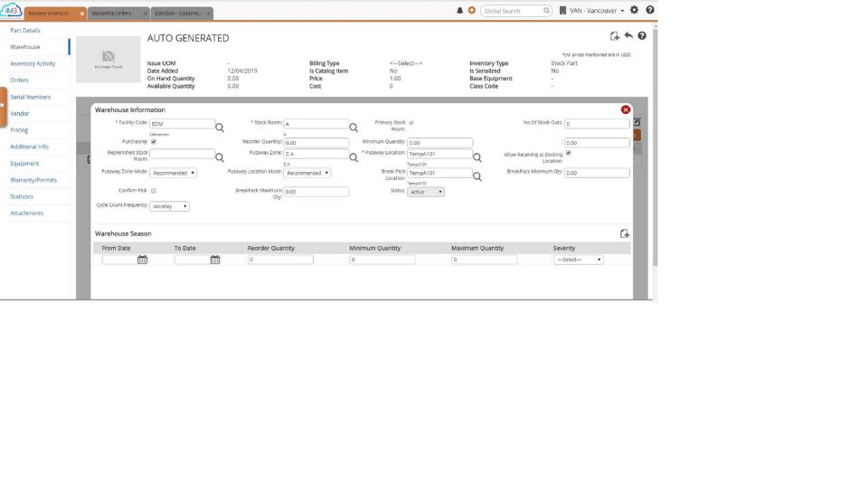Open Part Details in the sidebar

25,31
